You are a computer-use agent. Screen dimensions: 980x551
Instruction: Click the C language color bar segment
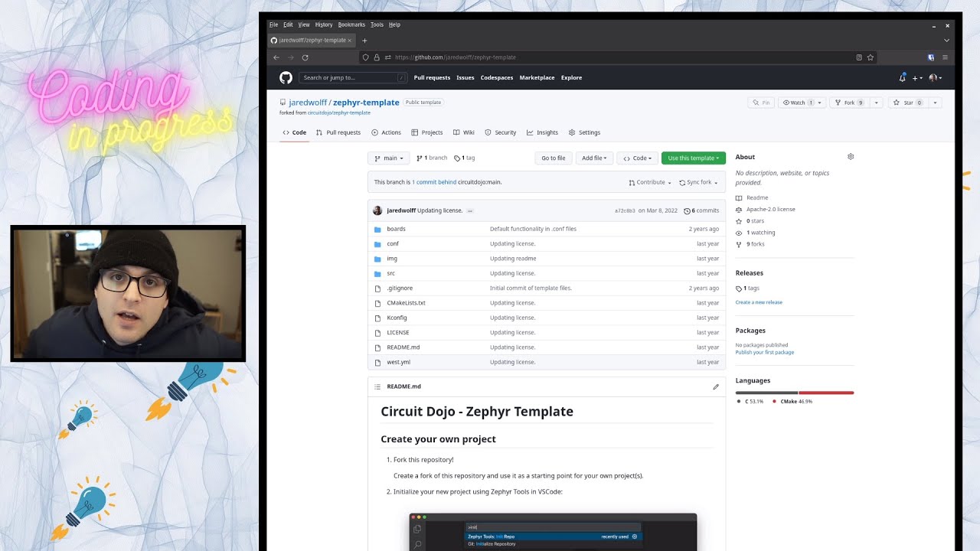(x=766, y=393)
